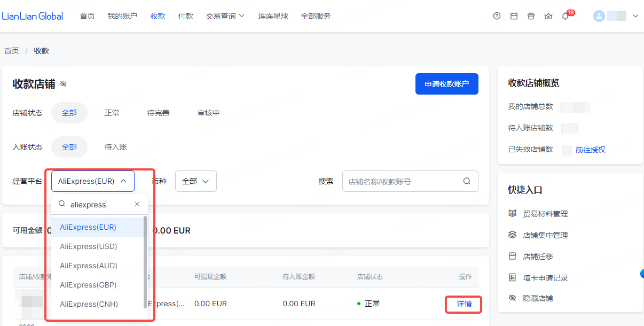Select 收款 in top navigation
This screenshot has height=326, width=644.
pos(158,16)
